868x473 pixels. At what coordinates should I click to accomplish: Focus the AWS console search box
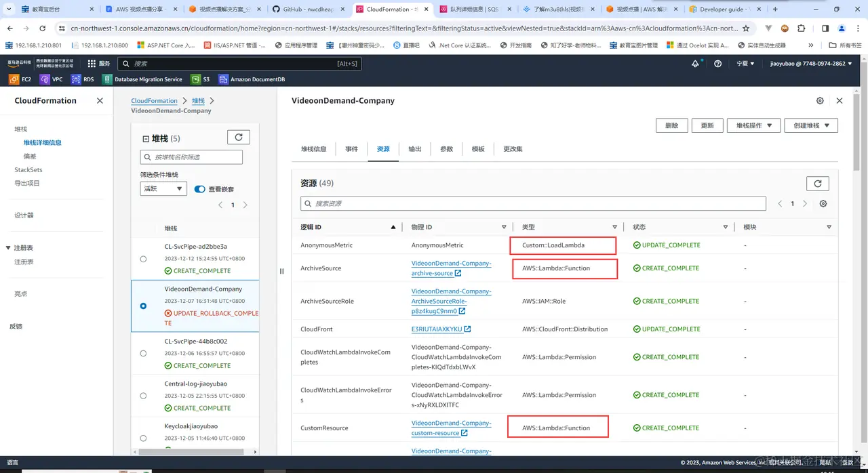coord(239,63)
